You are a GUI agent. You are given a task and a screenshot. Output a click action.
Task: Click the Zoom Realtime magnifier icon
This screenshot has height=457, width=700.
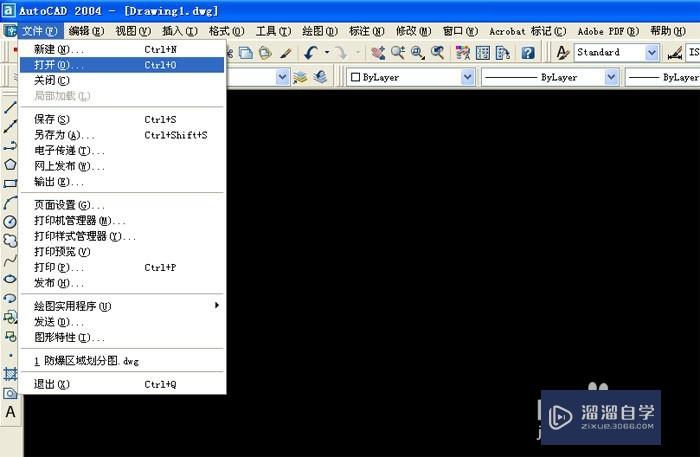tap(398, 53)
